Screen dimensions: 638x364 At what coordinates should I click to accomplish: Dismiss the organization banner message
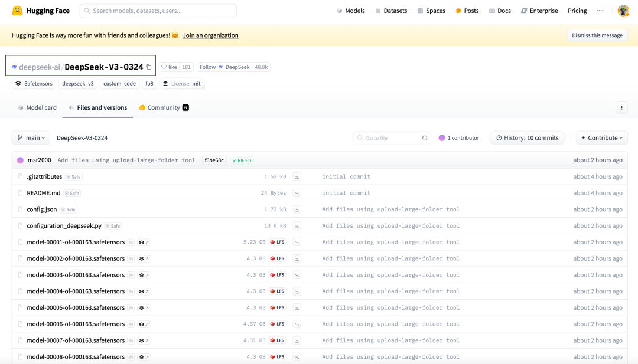597,35
